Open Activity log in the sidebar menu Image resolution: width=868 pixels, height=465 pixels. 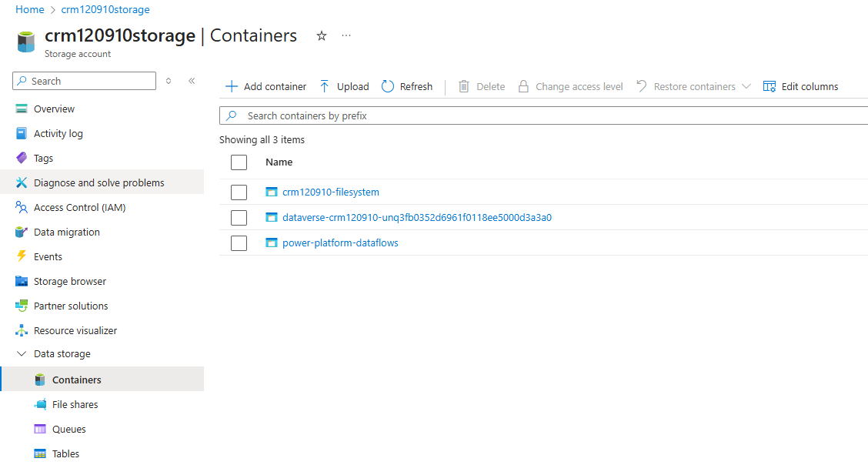(58, 133)
